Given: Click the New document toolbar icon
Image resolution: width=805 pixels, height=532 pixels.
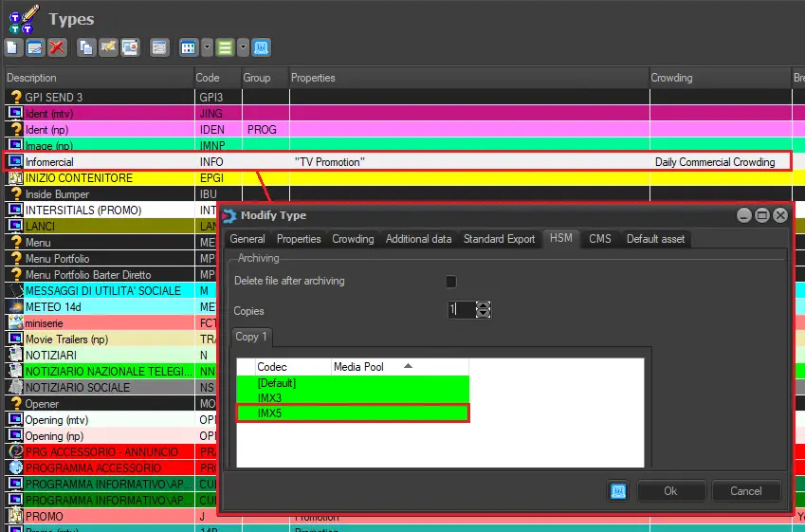Looking at the screenshot, I should click(13, 47).
